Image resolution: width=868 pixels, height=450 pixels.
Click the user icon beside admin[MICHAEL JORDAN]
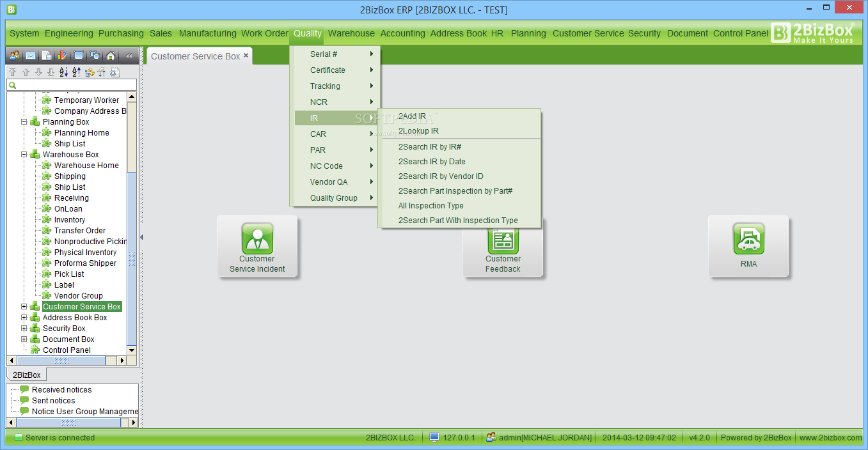tap(491, 437)
